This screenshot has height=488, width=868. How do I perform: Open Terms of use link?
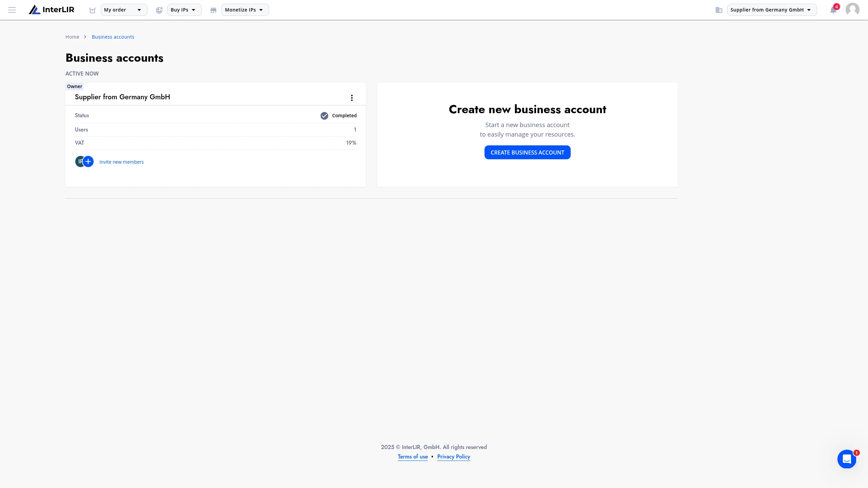click(x=413, y=457)
